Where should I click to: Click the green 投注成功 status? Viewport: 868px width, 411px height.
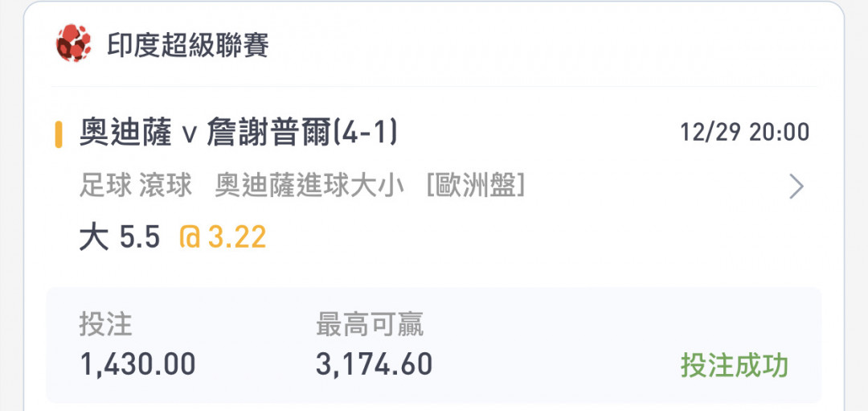click(x=734, y=366)
